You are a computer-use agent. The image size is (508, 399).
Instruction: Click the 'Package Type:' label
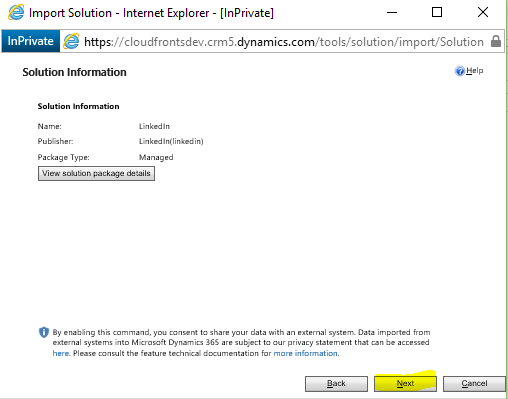(x=64, y=157)
